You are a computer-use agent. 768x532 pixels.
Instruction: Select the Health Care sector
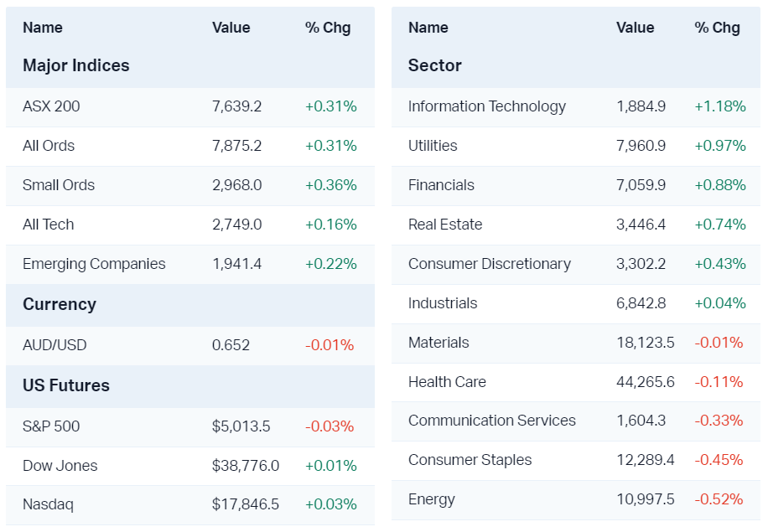click(x=447, y=382)
